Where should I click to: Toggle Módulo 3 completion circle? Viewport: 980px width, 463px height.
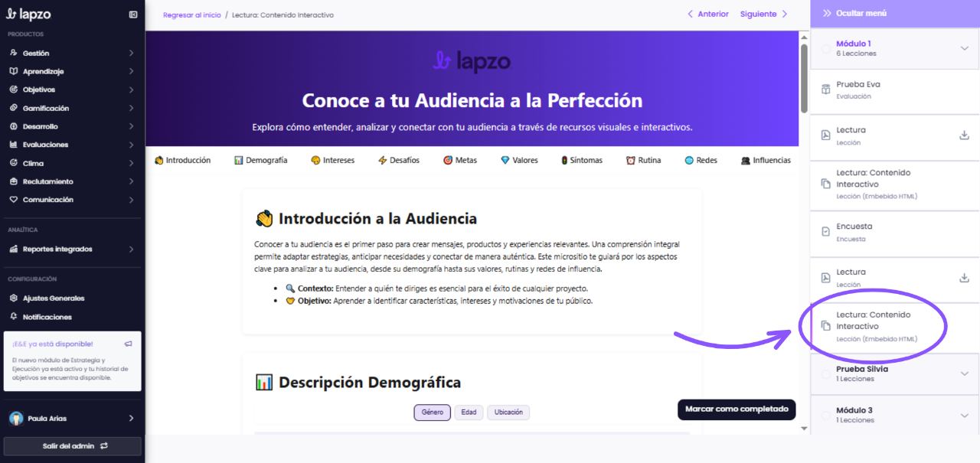pyautogui.click(x=826, y=415)
